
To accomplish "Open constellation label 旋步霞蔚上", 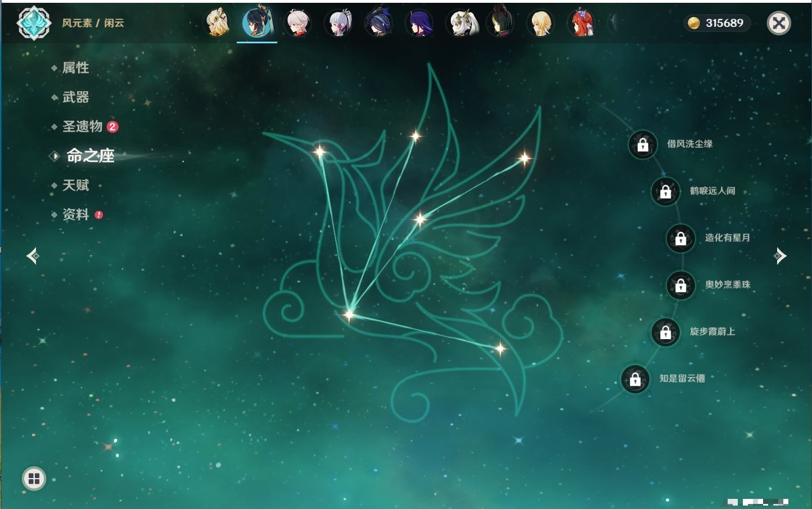I will [712, 331].
